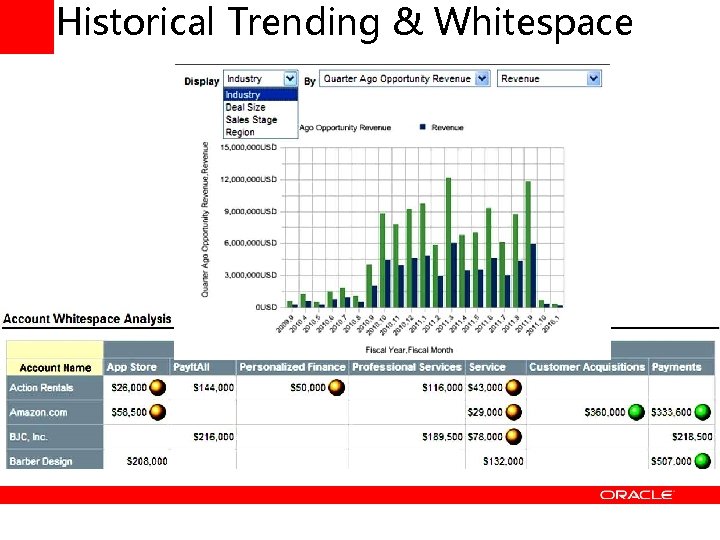
Task: Select Industry in the open dropdown list
Action: point(260,95)
